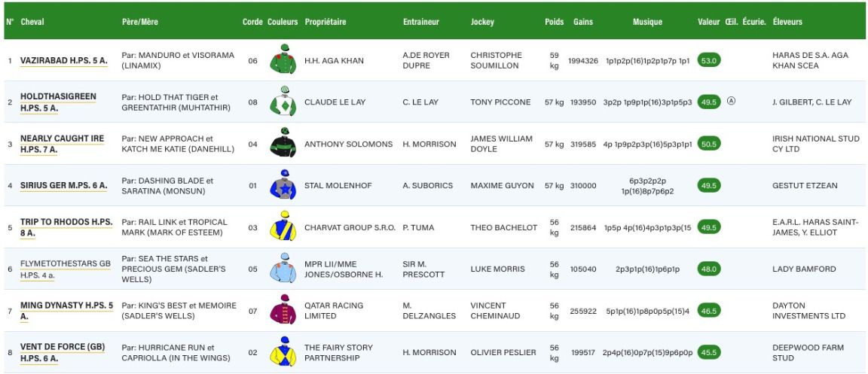The width and height of the screenshot is (868, 374).
Task: Click owner THE FAIRY STORY PARTNERSHIP
Action: click(x=338, y=352)
